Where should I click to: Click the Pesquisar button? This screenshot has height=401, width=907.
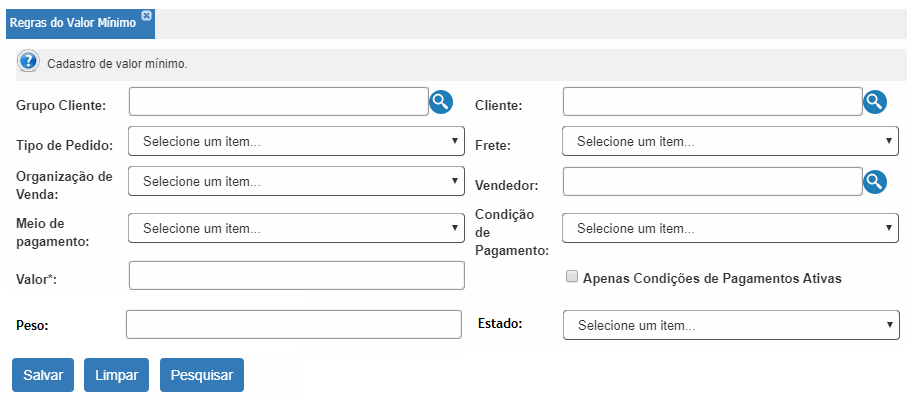(202, 375)
